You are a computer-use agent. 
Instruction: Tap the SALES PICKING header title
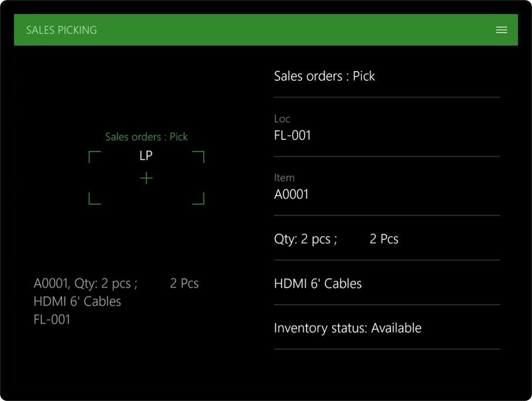[60, 30]
